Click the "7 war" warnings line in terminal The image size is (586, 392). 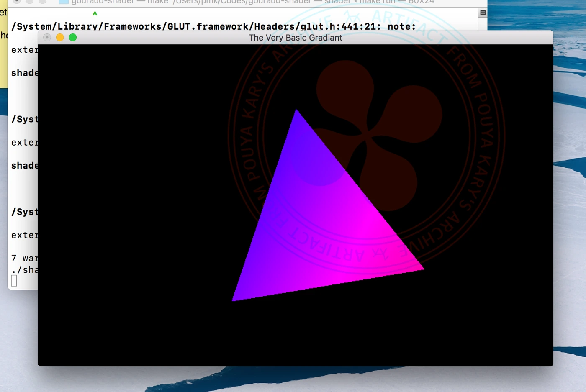tap(24, 258)
